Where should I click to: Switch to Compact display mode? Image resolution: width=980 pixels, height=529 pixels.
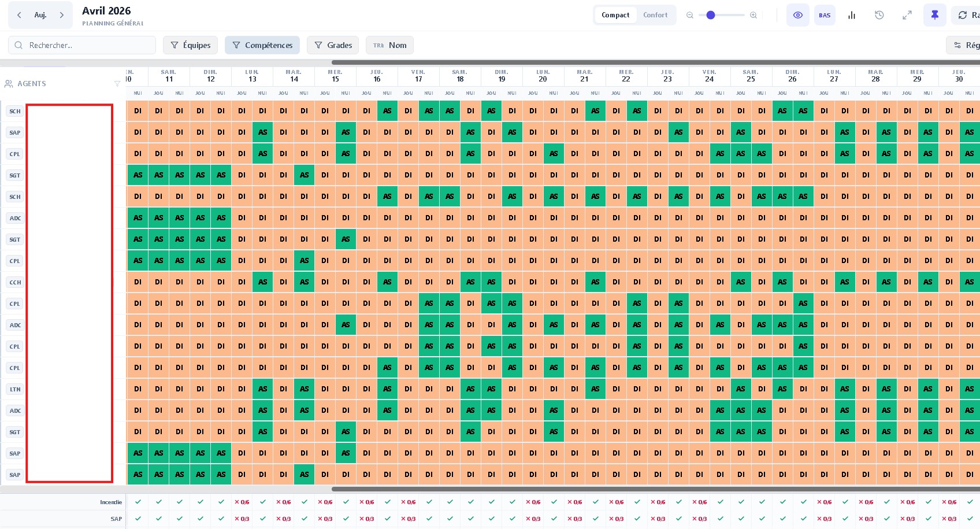(615, 15)
